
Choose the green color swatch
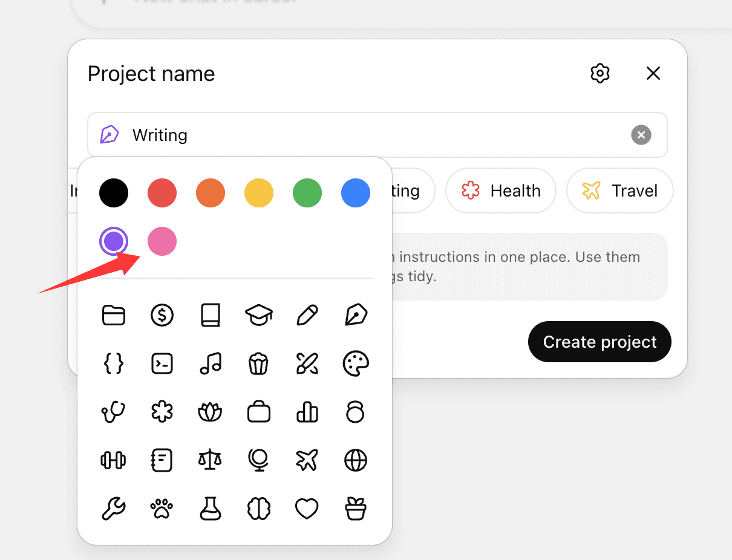(307, 194)
